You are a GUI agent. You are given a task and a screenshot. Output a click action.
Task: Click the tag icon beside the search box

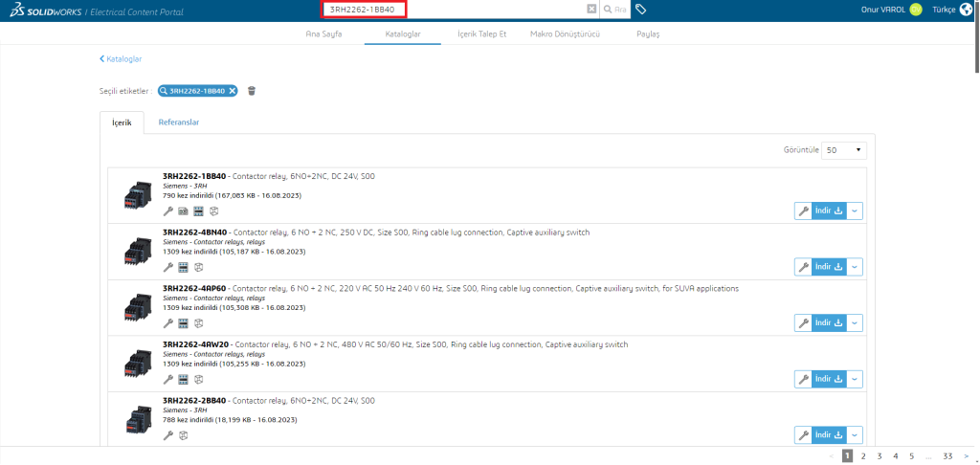tap(640, 9)
